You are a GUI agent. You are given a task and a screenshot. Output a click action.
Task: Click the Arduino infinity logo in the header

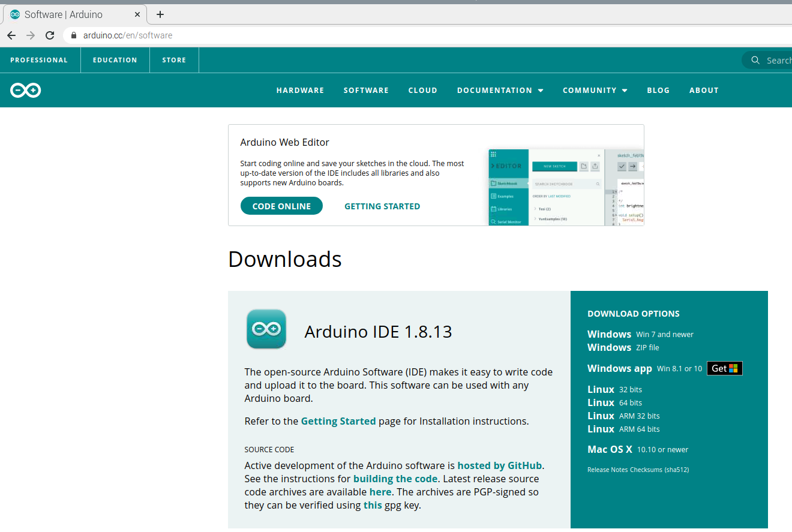[26, 91]
